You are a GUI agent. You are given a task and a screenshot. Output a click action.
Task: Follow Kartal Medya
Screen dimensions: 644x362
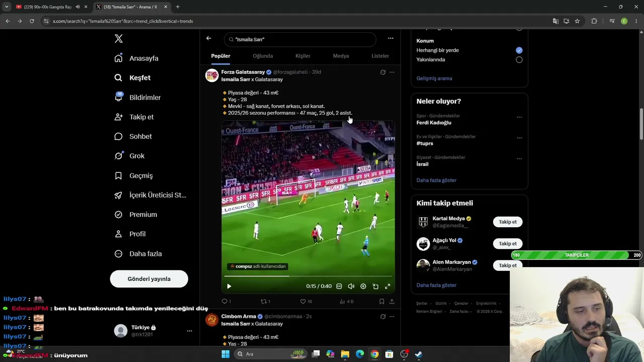point(508,222)
